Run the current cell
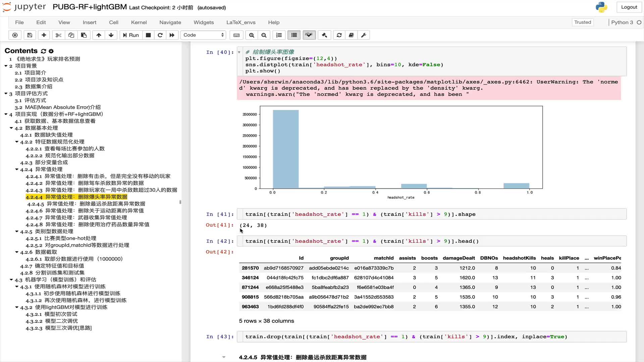Image resolution: width=644 pixels, height=362 pixels. point(131,35)
